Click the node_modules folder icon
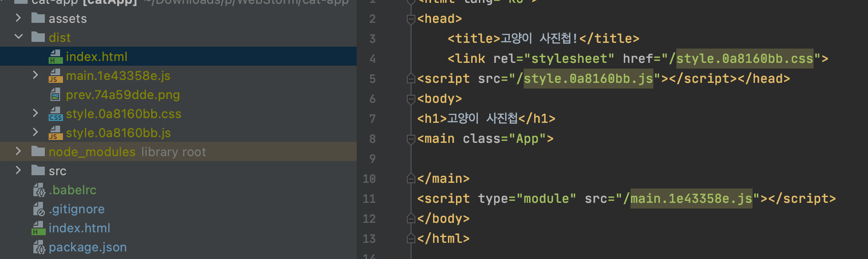 pyautogui.click(x=38, y=151)
